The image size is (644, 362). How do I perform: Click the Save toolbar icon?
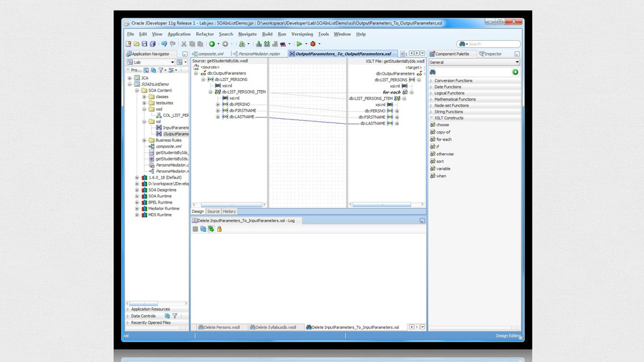coord(144,44)
